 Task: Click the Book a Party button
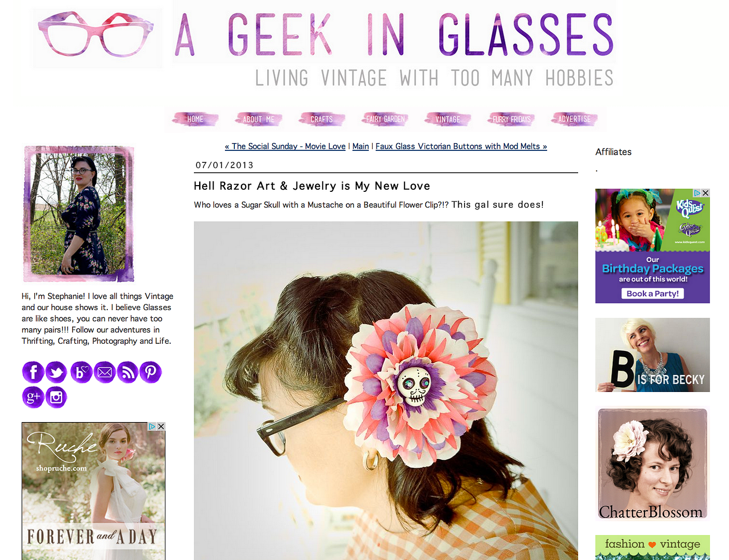click(x=653, y=293)
